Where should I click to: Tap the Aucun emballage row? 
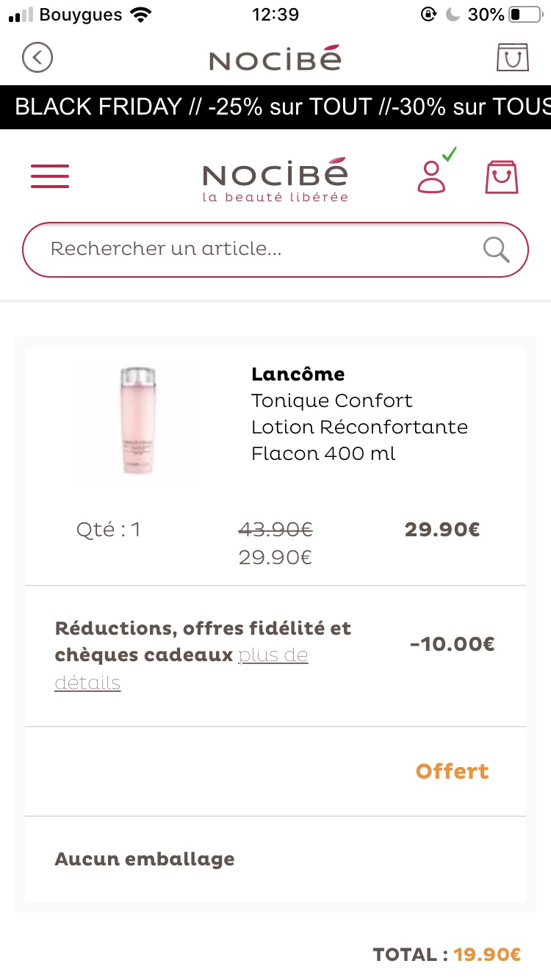275,859
